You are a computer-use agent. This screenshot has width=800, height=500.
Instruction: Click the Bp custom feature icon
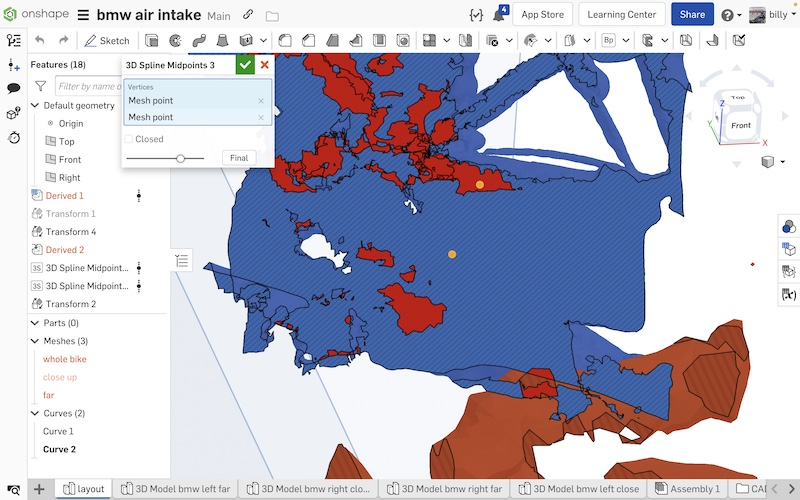(x=608, y=40)
